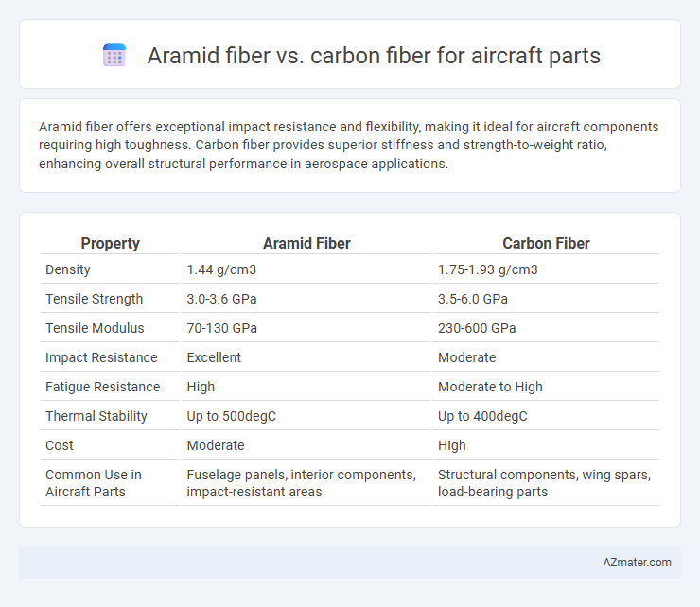Click the 'Moderate' value in Impact Resistance row
This screenshot has height=607, width=700.
point(466,357)
